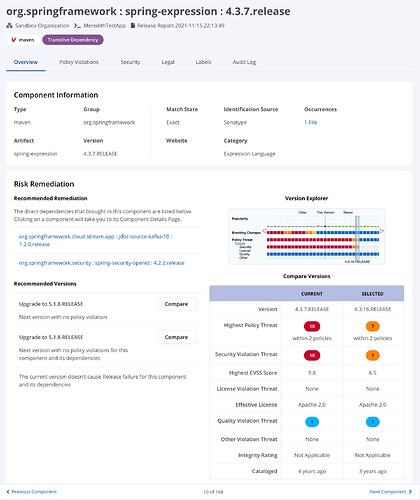Open jdbc-source-kafka-10 1.2.0.release dependency link
This screenshot has width=420, height=500.
coord(95,240)
